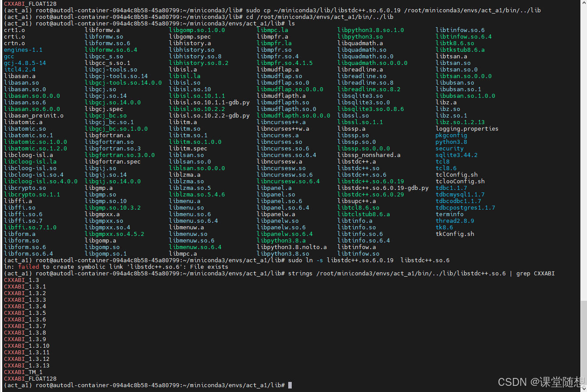Select the libgfortran.spec entry
This screenshot has width=587, height=392.
click(113, 161)
